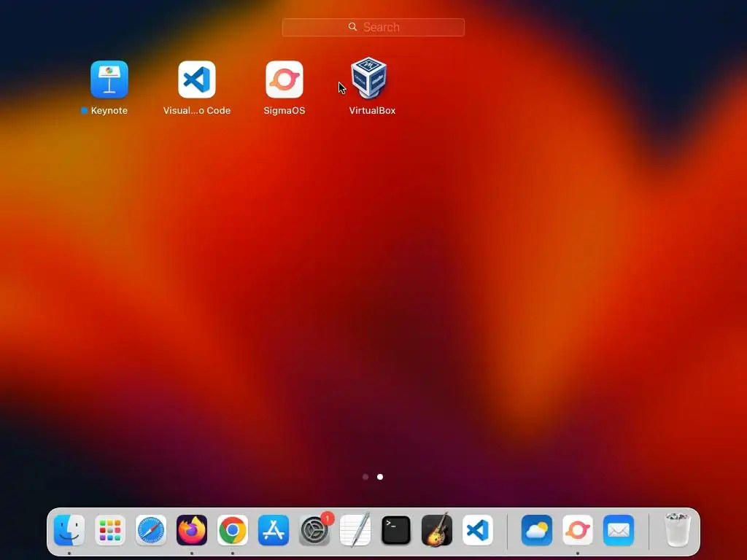Open SigmaOS from the Dock
Image resolution: width=747 pixels, height=560 pixels.
pos(578,530)
